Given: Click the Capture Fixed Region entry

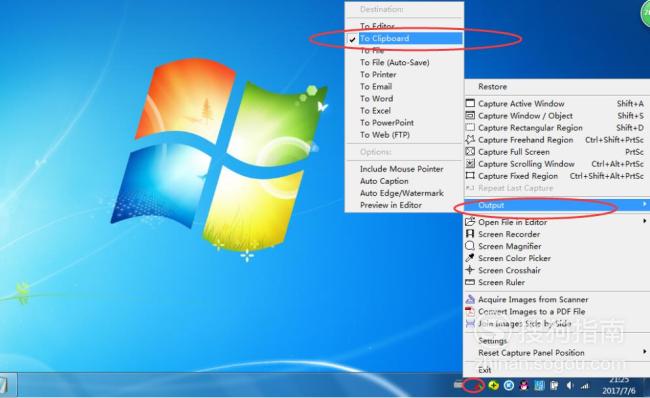Looking at the screenshot, I should coord(557,176).
